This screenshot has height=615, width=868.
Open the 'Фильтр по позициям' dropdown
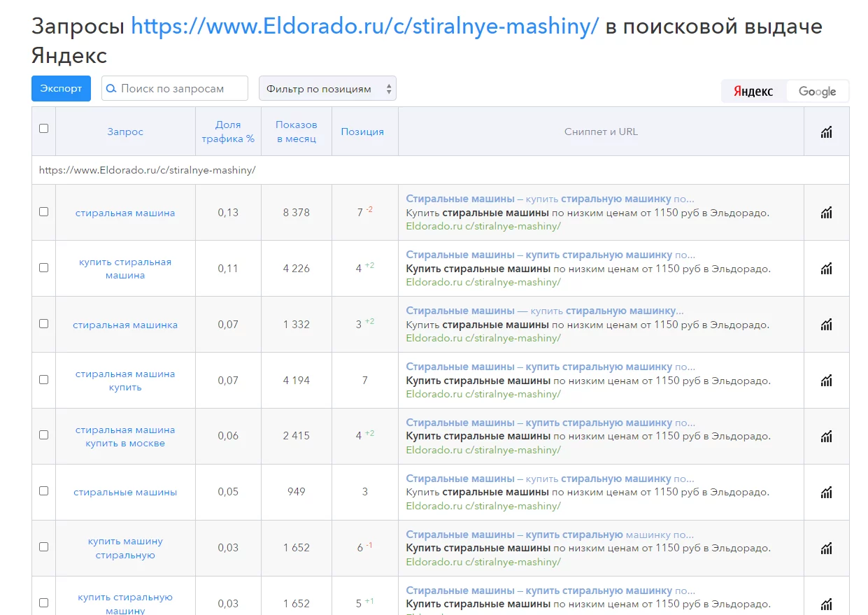click(327, 89)
